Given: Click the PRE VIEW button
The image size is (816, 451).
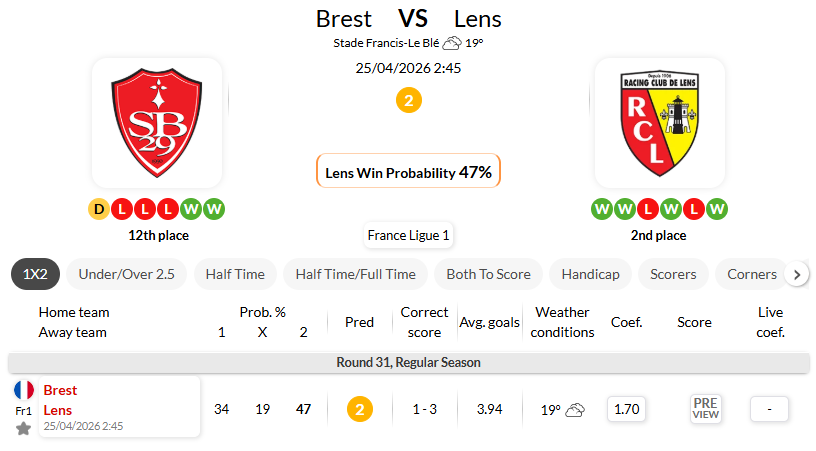Looking at the screenshot, I should click(x=705, y=408).
